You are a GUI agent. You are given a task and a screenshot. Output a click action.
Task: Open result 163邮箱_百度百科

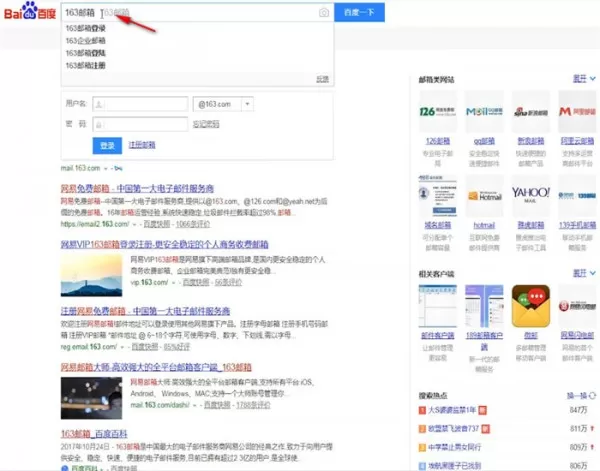[x=94, y=434]
